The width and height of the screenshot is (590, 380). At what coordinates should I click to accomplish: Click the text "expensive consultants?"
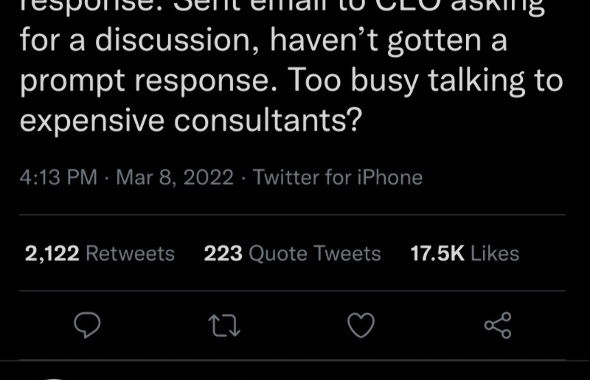(191, 121)
